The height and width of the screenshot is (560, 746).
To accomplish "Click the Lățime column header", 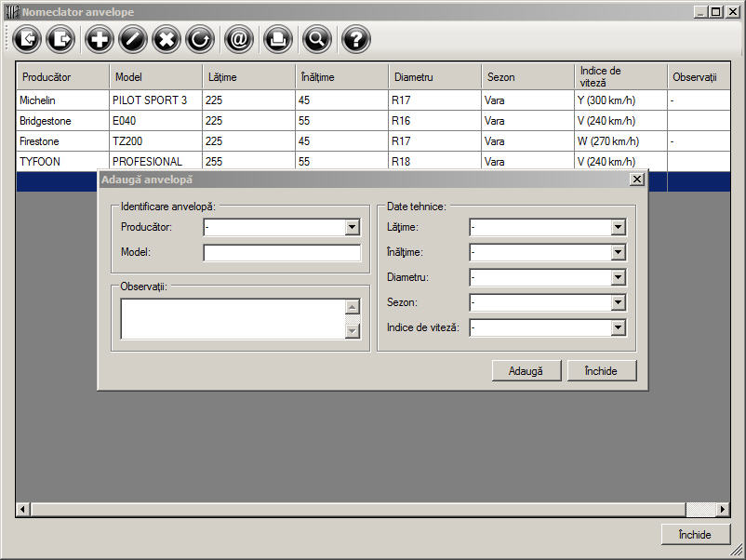I will click(249, 76).
